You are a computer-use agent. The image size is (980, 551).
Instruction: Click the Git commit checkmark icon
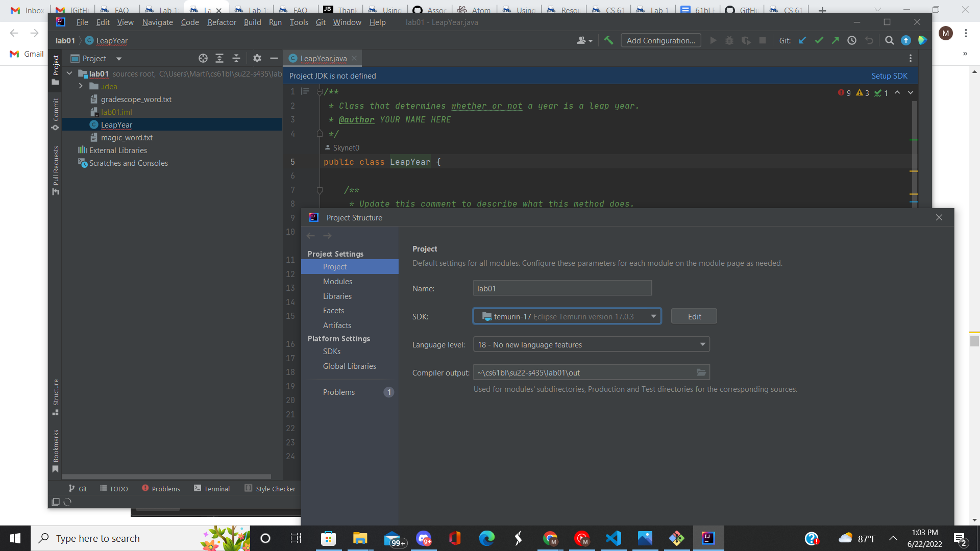(x=819, y=40)
